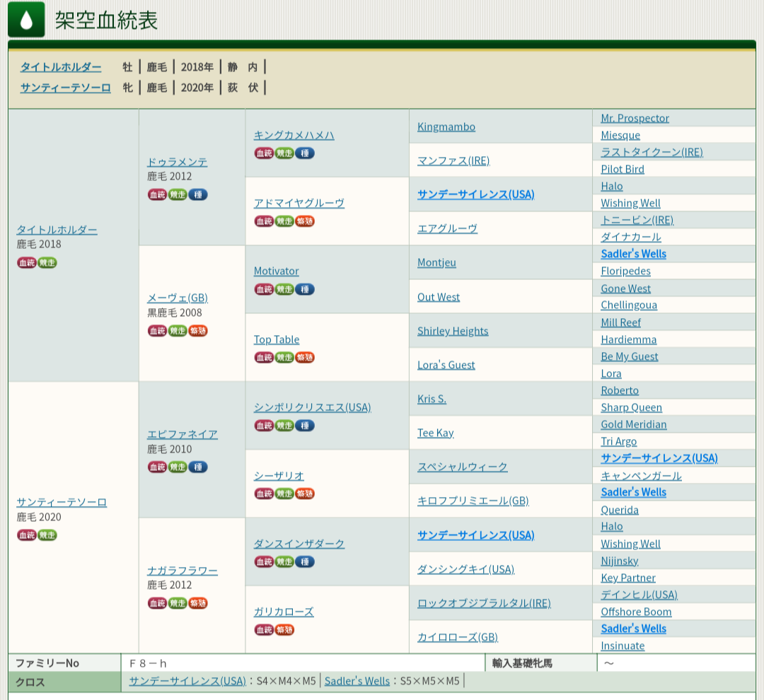Click the 繁殖 badge under アドマイヤグルーヴ

point(304,221)
